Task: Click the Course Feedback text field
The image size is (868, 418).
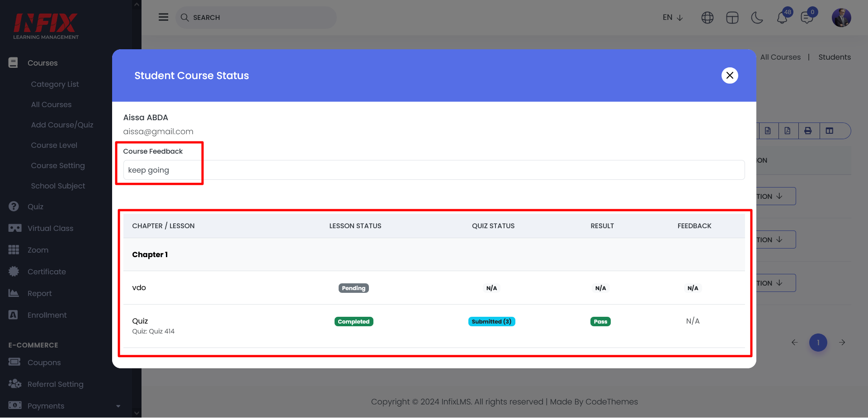Action: (x=433, y=170)
